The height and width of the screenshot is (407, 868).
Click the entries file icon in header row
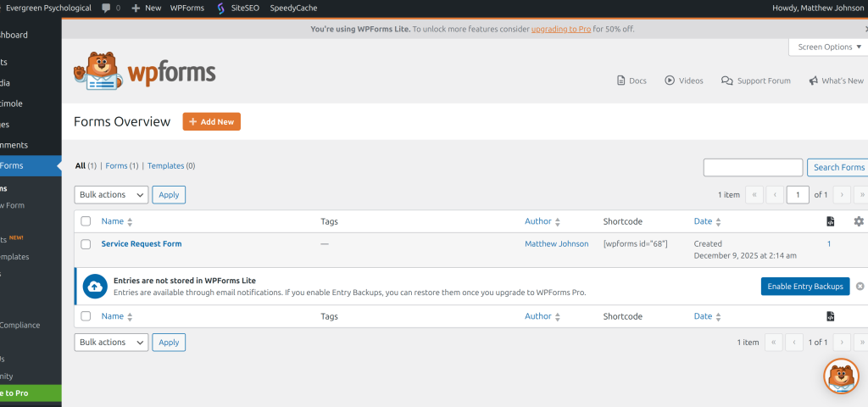pyautogui.click(x=831, y=221)
